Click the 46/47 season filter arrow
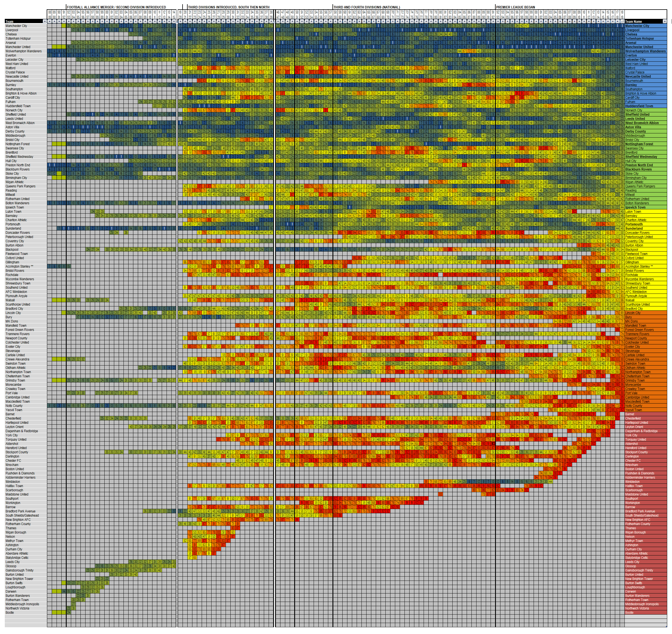This screenshot has width=672, height=634. click(x=278, y=21)
